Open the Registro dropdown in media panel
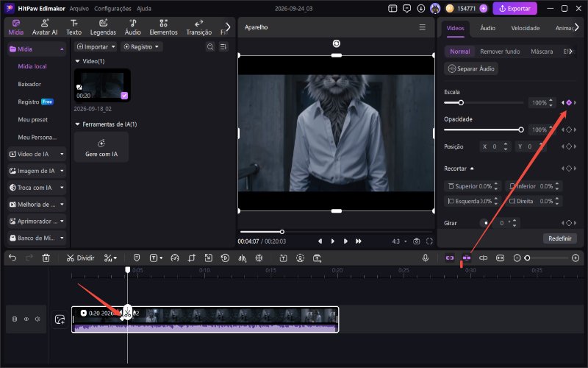The image size is (588, 368). pyautogui.click(x=141, y=46)
